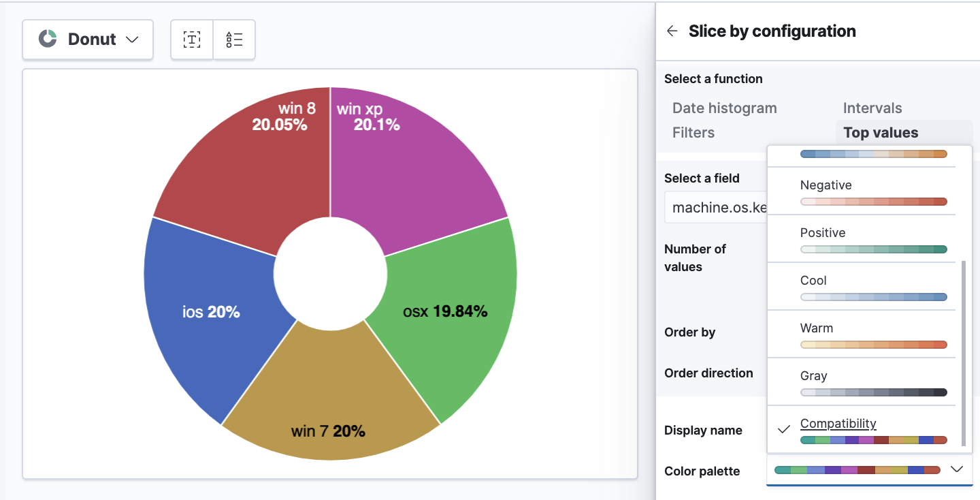Open the Select a field combo box

721,207
